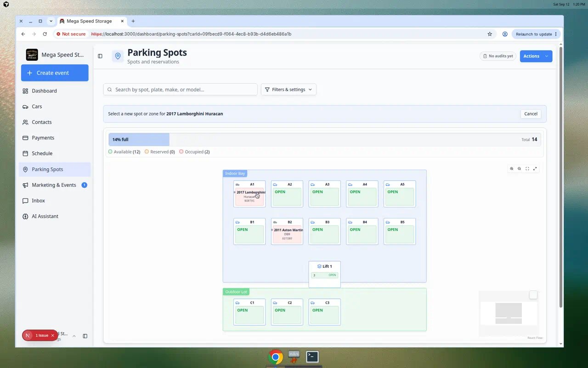
Task: Open Cars page in sidebar
Action: (x=55, y=107)
